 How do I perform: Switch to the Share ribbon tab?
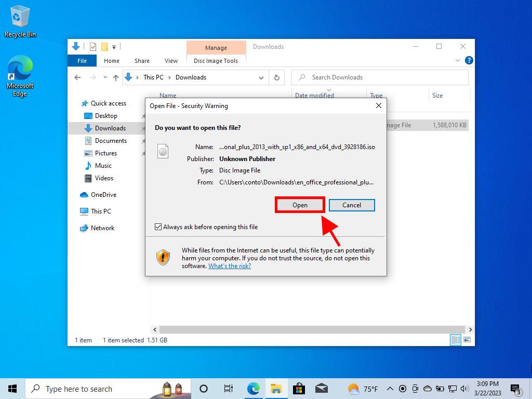[142, 61]
